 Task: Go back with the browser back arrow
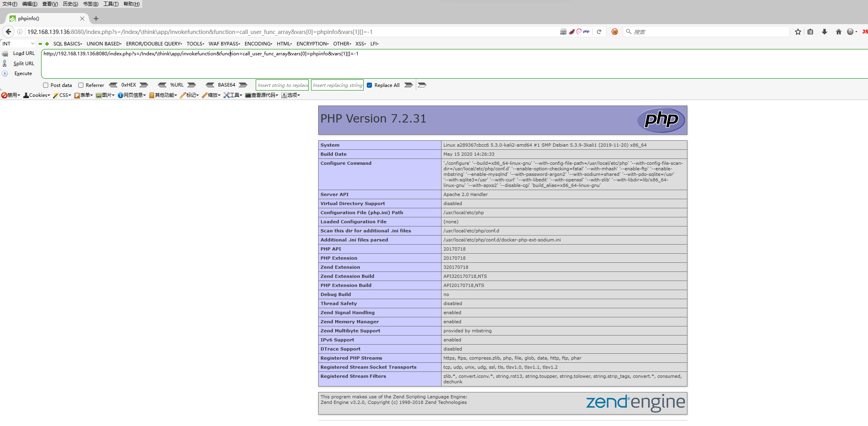click(8, 32)
